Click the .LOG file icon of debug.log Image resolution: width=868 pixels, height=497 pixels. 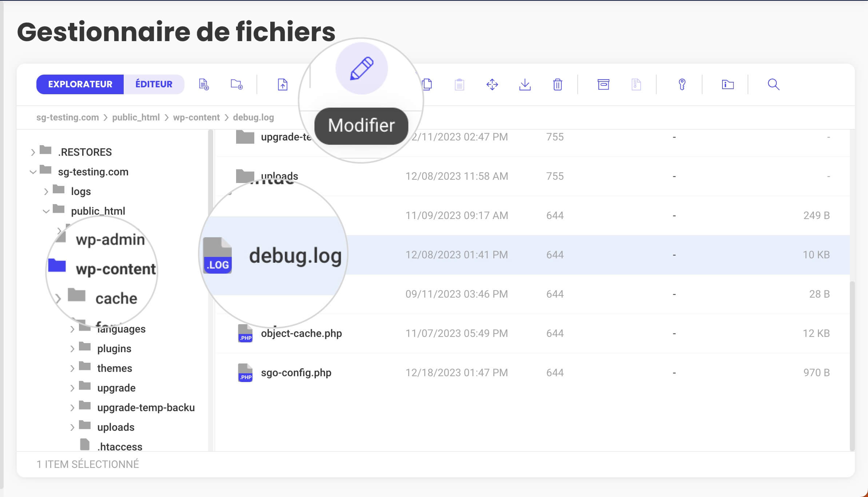(x=218, y=255)
